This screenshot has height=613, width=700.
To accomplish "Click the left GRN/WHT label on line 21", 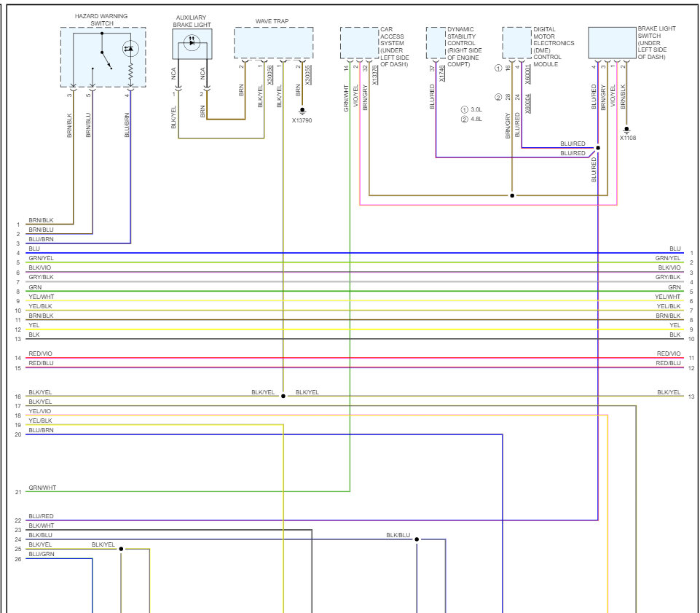I will point(42,488).
